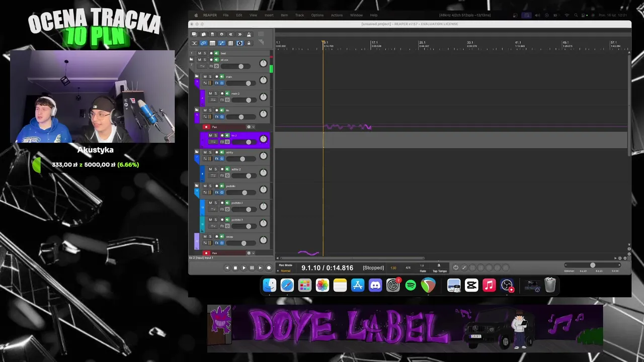Open the Options menu
Screen dimensions: 644x362
point(317,15)
